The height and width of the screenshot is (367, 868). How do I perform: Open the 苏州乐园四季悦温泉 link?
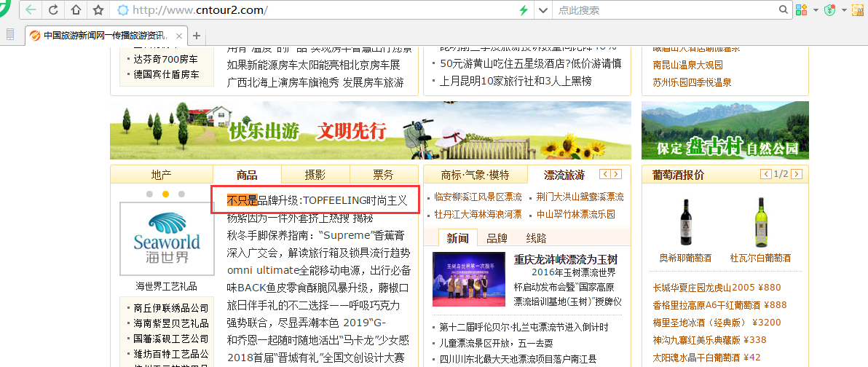click(x=693, y=82)
